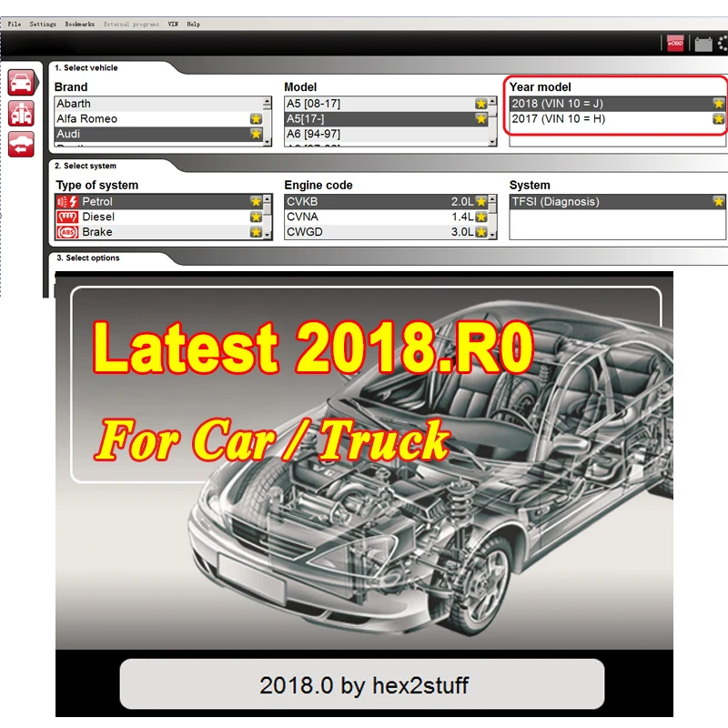
Task: Toggle bookmark star for A5[17-]
Action: pos(481,119)
